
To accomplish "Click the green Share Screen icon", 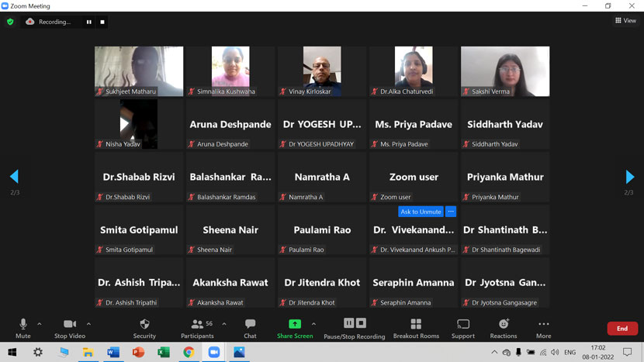I will 295,324.
